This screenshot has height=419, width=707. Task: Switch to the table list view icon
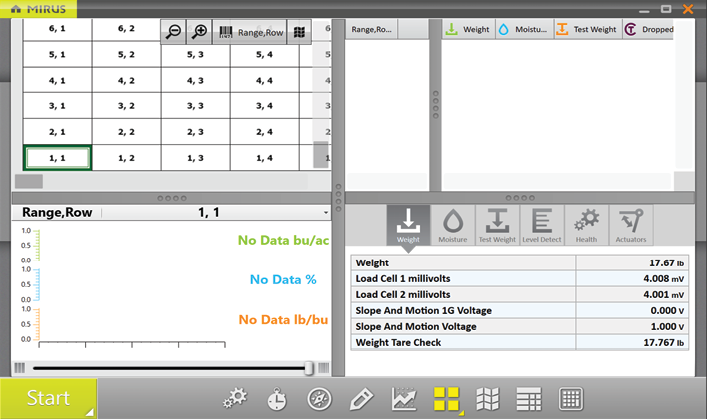pyautogui.click(x=529, y=398)
